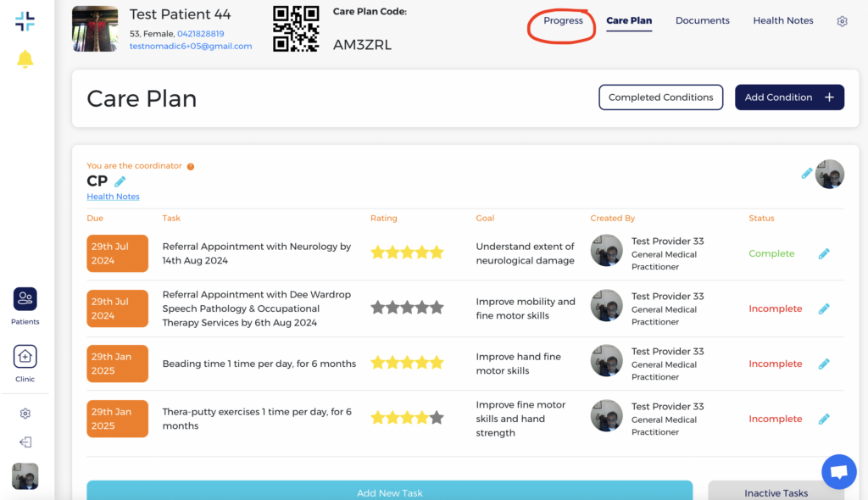Click the Add New Task button

389,492
